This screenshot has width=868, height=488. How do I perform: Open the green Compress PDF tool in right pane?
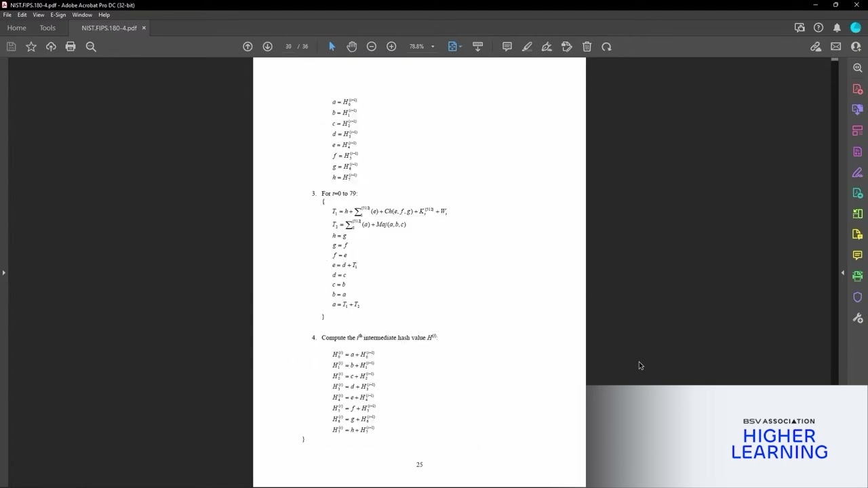(858, 213)
